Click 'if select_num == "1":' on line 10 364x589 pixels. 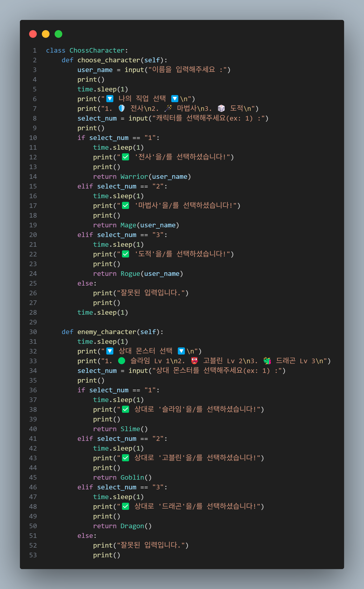pos(119,138)
